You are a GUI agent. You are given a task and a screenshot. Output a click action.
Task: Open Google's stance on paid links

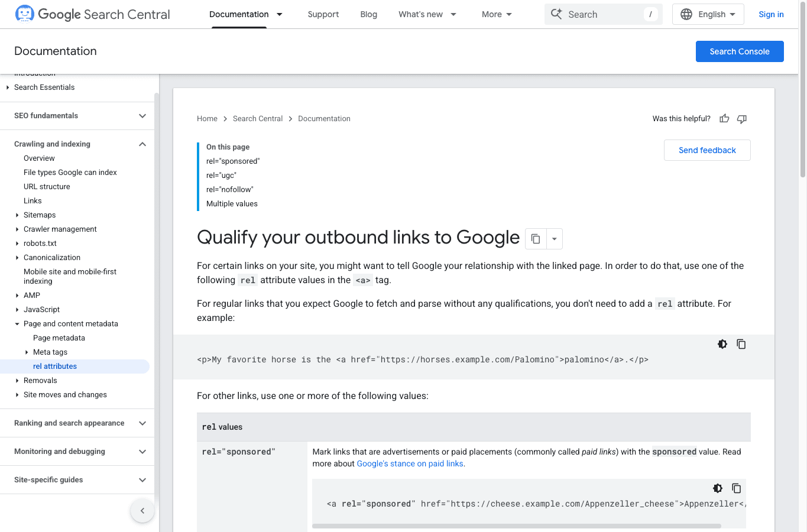(x=410, y=464)
